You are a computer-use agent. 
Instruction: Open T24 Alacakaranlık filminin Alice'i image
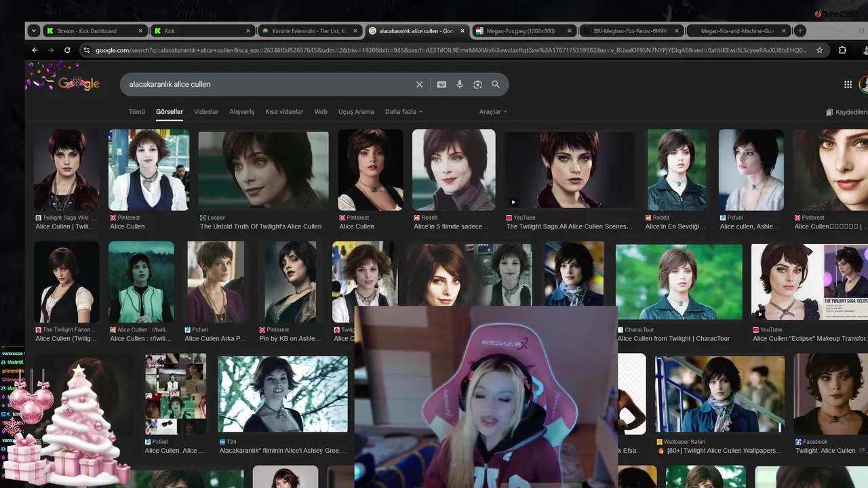(x=283, y=394)
